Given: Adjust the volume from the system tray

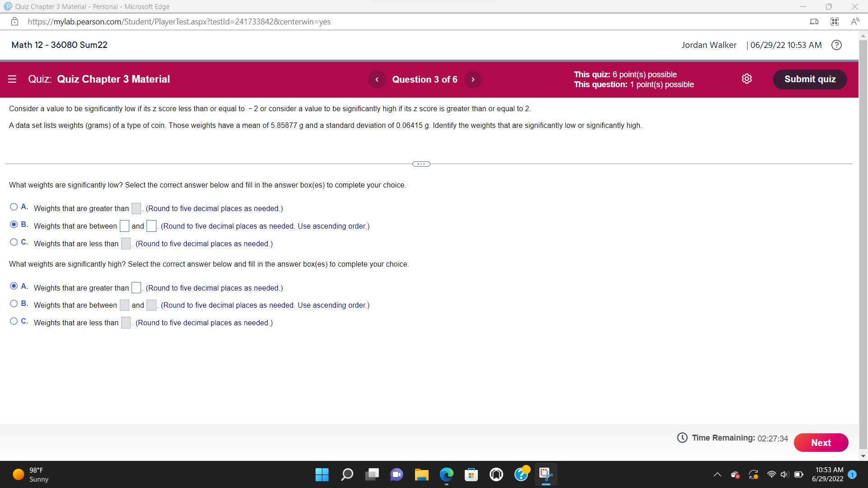Looking at the screenshot, I should pyautogui.click(x=784, y=474).
